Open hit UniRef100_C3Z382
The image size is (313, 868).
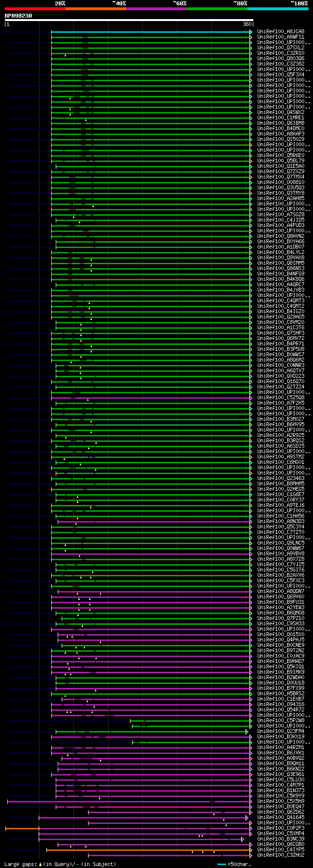tap(281, 64)
